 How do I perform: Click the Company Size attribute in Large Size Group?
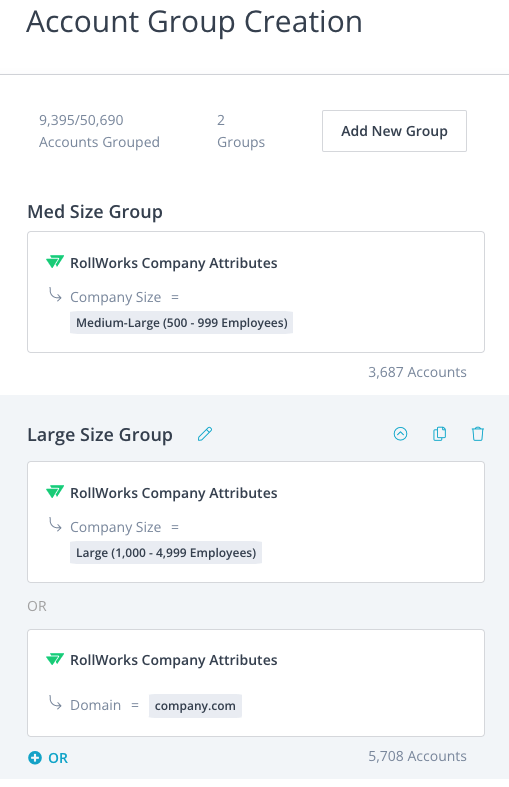click(x=115, y=527)
